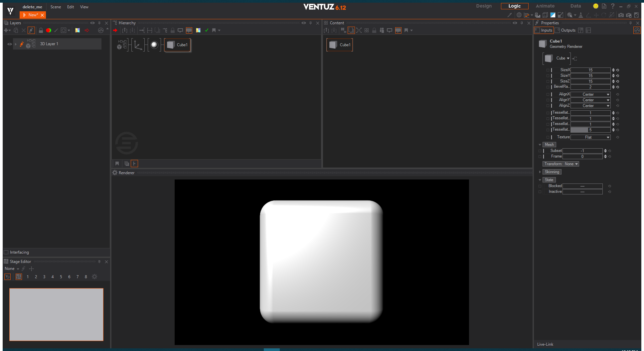
Task: Click the globe icon in top toolbar
Action: click(x=519, y=15)
